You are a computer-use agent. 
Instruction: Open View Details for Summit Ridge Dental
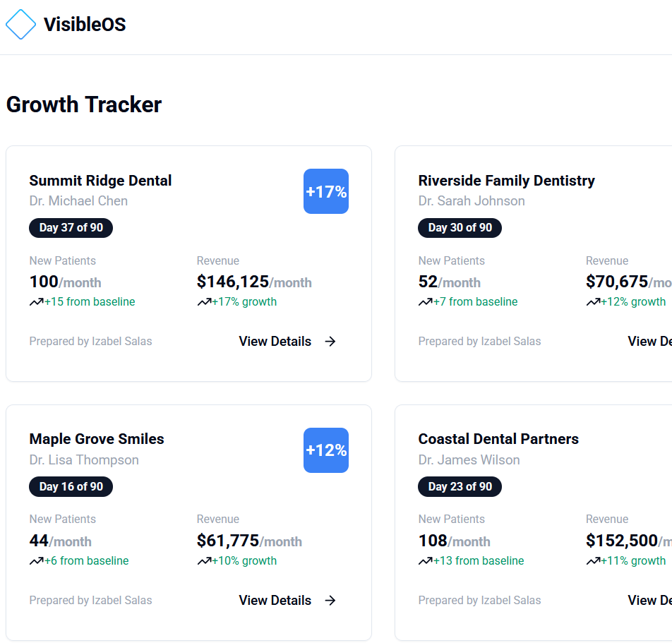coord(275,342)
